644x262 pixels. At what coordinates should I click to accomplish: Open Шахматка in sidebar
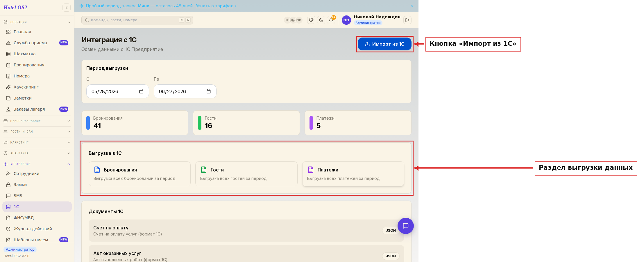click(37, 54)
